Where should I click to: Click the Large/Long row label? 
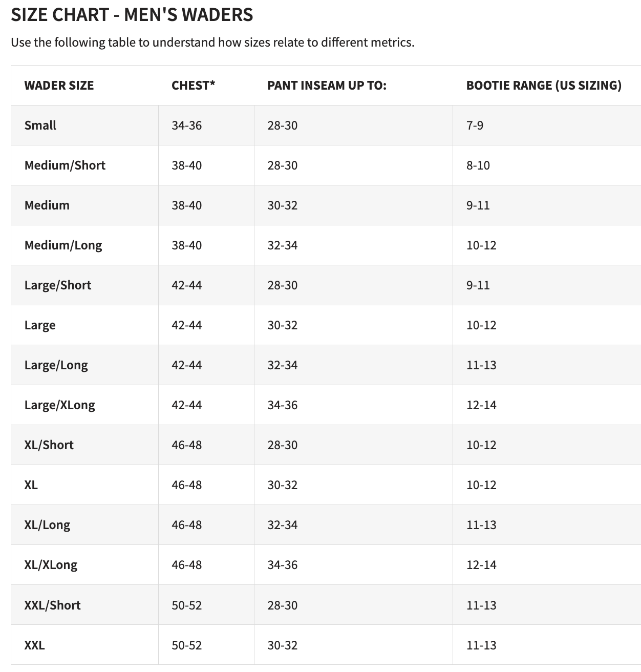pos(56,365)
